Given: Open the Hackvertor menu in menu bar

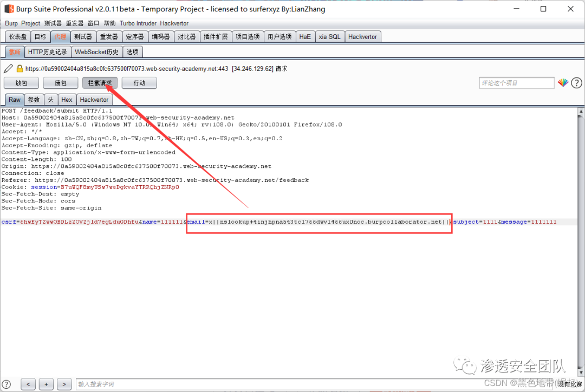Looking at the screenshot, I should (x=174, y=23).
